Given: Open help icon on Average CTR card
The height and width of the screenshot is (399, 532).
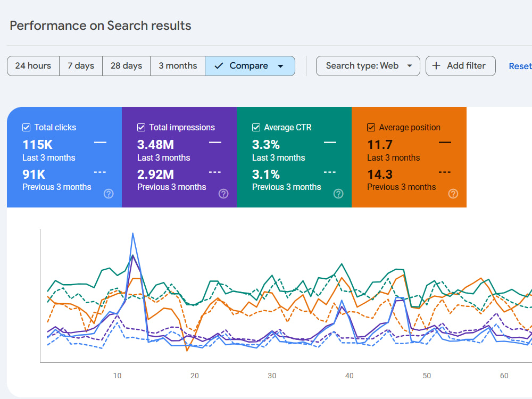Looking at the screenshot, I should (x=338, y=194).
